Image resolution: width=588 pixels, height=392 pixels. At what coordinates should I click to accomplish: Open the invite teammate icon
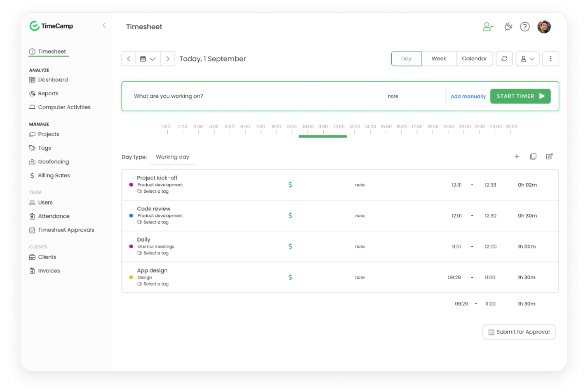click(488, 27)
